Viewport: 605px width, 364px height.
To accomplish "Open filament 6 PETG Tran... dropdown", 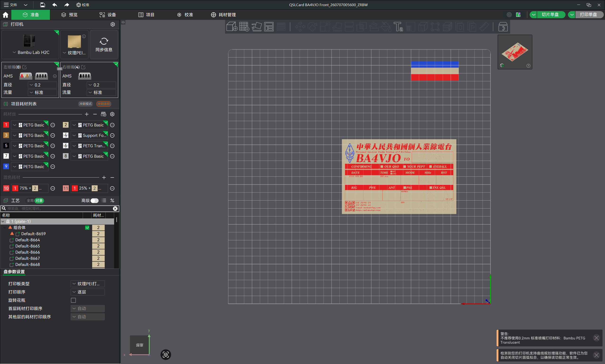I will (89, 146).
